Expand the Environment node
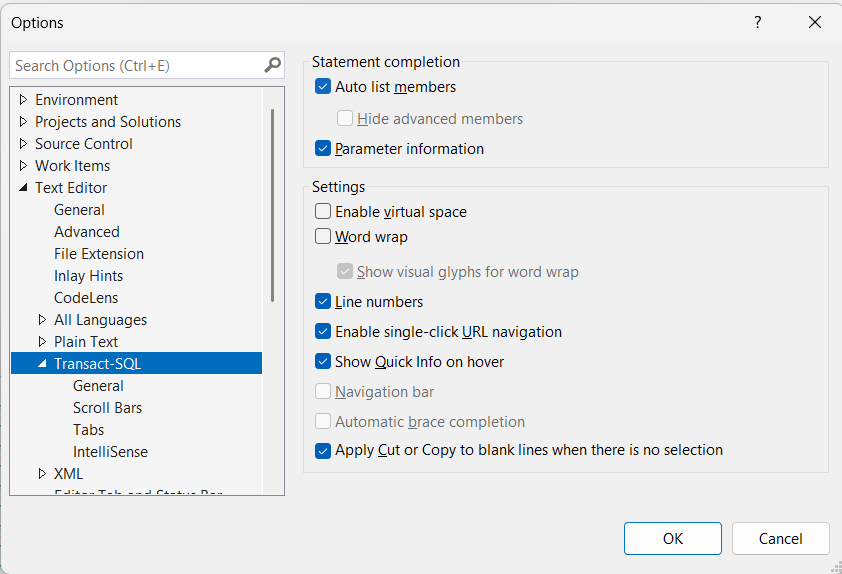The image size is (842, 574). 23,99
